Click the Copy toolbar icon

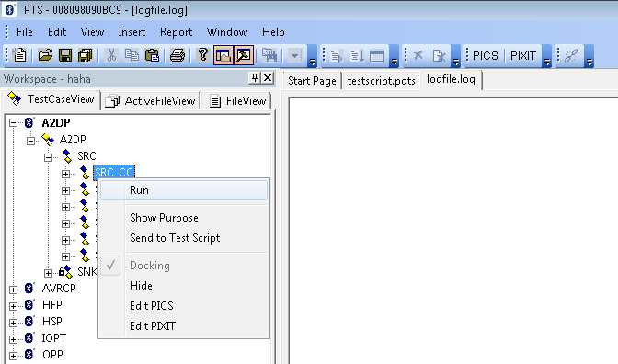(132, 55)
